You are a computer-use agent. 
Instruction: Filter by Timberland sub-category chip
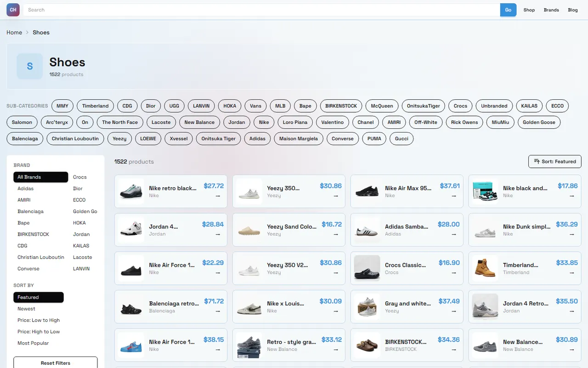tap(96, 106)
